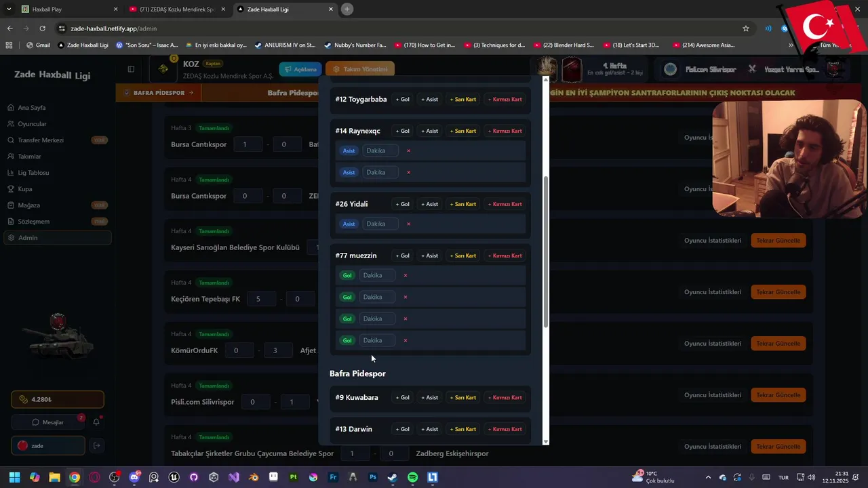Add a Gol for #12 Toygarbaba
This screenshot has height=488, width=868.
pos(403,99)
